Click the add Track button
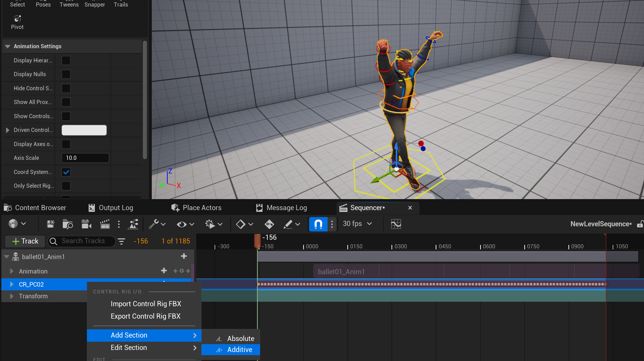This screenshot has height=361, width=644. point(25,241)
